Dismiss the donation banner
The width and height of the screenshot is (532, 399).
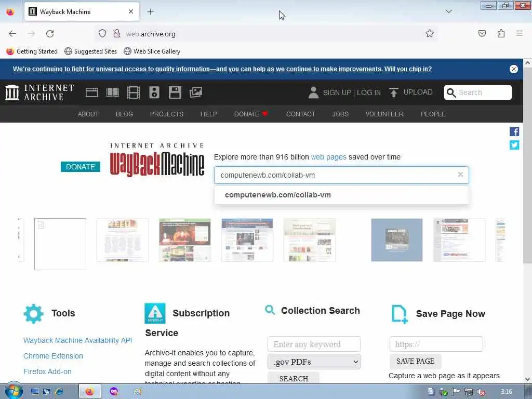pyautogui.click(x=514, y=69)
